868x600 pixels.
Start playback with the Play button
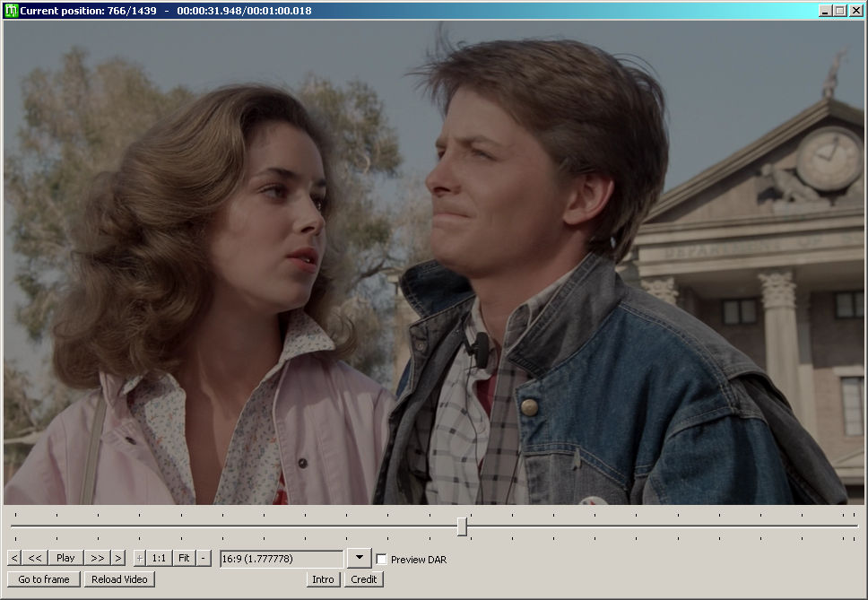pos(65,558)
